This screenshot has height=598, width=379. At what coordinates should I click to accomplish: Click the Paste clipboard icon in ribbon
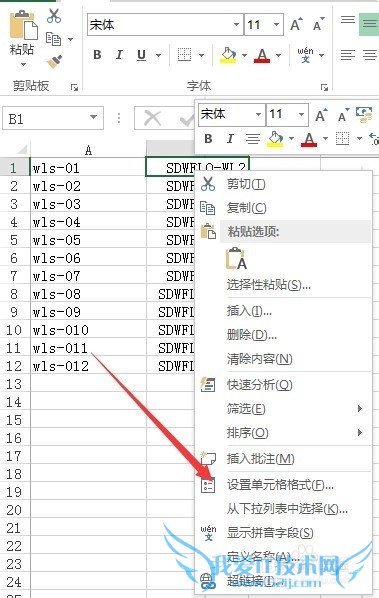coord(23,26)
